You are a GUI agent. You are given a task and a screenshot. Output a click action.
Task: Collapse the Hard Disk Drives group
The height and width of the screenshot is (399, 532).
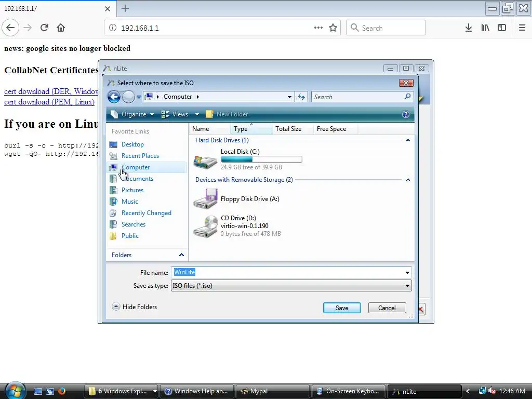[408, 140]
